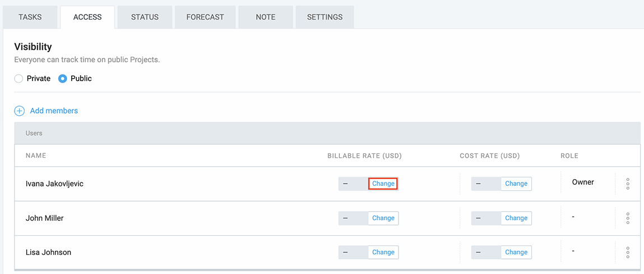Go to the Forecast tab
644x274 pixels.
205,17
